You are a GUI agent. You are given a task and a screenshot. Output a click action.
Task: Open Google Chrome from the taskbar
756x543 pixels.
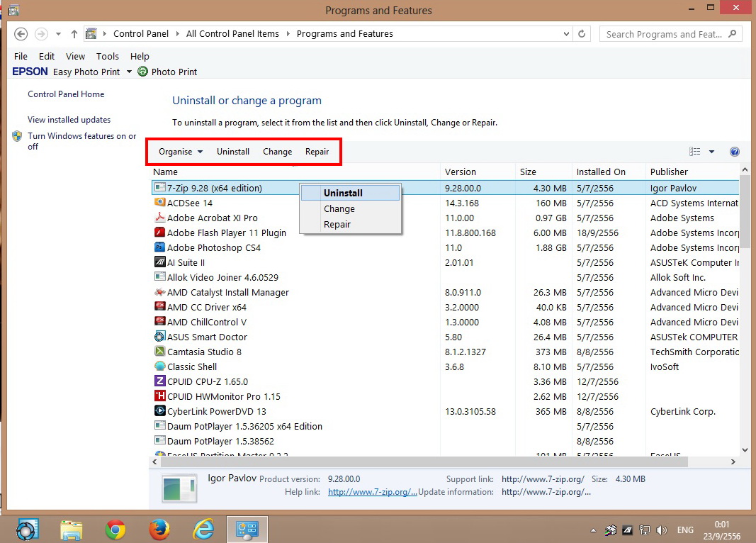pos(115,530)
